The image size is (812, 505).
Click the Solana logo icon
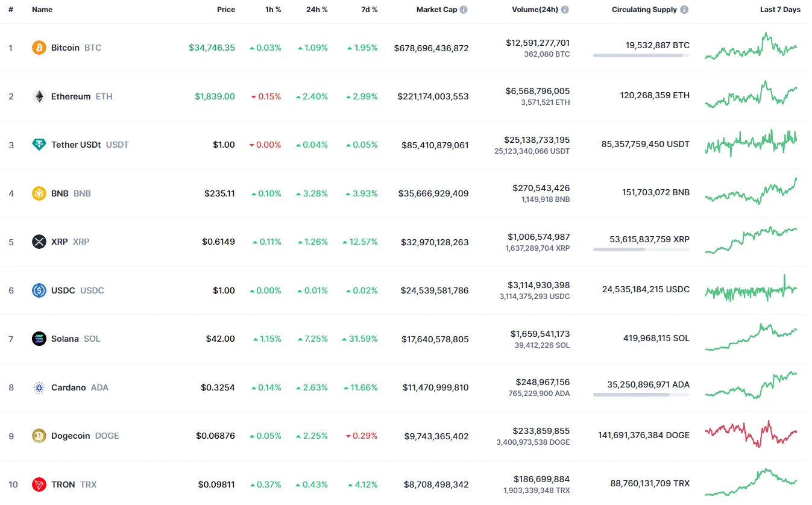(x=39, y=339)
